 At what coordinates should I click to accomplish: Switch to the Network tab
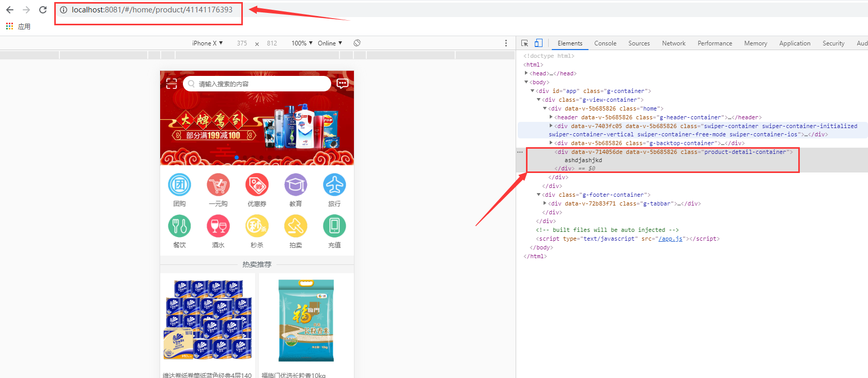point(674,43)
